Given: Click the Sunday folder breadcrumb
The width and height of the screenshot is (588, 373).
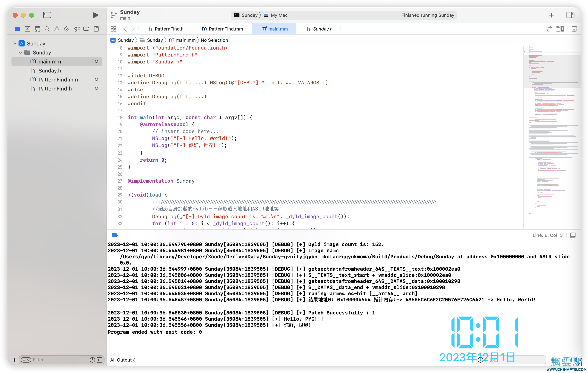Looking at the screenshot, I should [x=151, y=40].
